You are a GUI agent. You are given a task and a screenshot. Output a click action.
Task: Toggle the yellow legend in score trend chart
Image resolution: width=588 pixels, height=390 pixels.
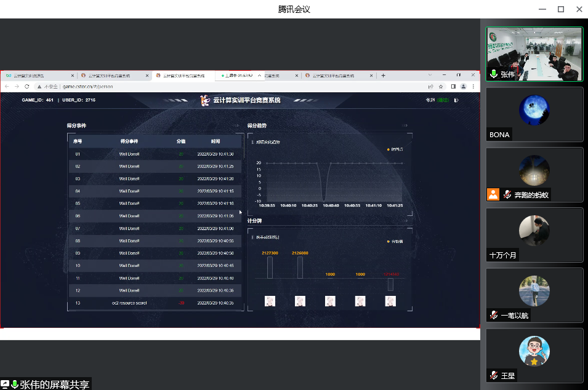[x=394, y=149]
